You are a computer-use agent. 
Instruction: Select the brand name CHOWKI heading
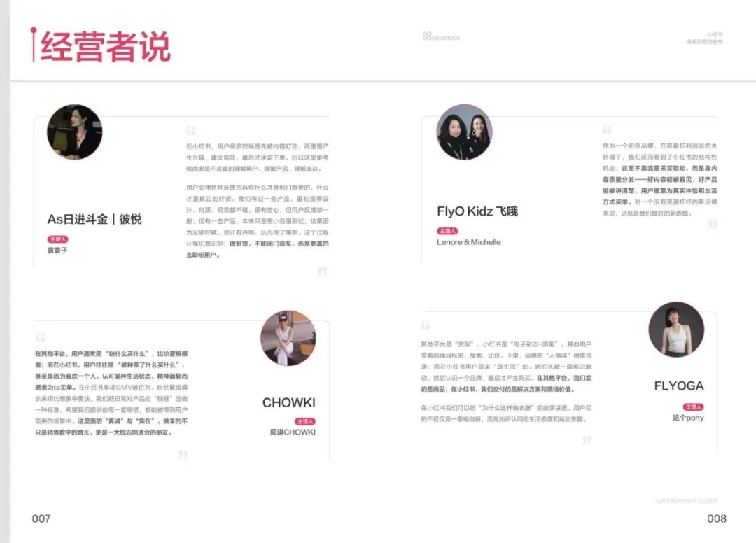pos(289,402)
